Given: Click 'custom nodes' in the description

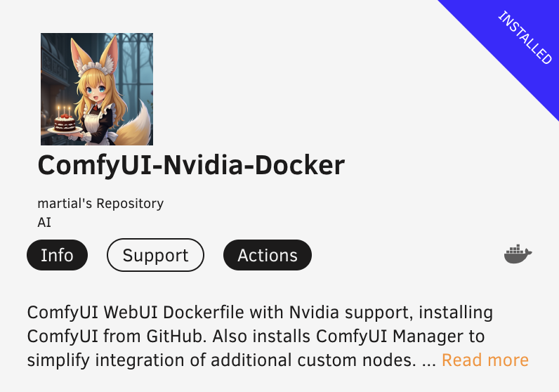Looking at the screenshot, I should point(357,360).
